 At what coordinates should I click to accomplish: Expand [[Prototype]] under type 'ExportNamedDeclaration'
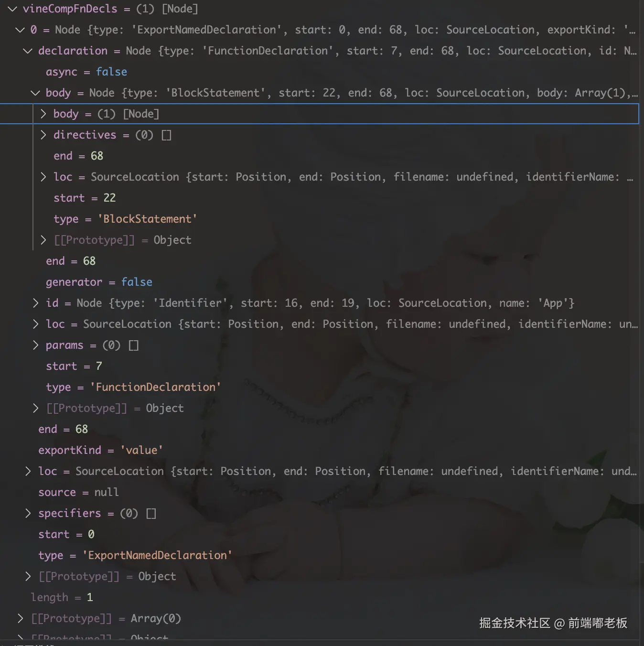[28, 576]
